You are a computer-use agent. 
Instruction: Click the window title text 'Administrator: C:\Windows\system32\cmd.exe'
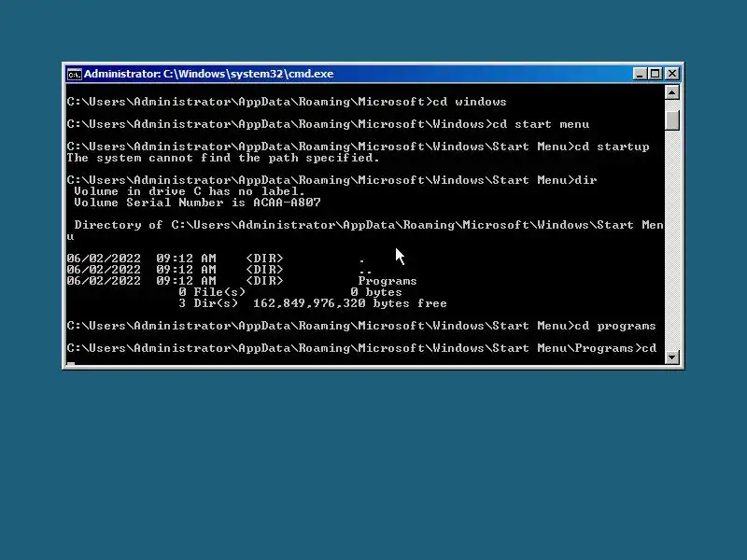(208, 74)
